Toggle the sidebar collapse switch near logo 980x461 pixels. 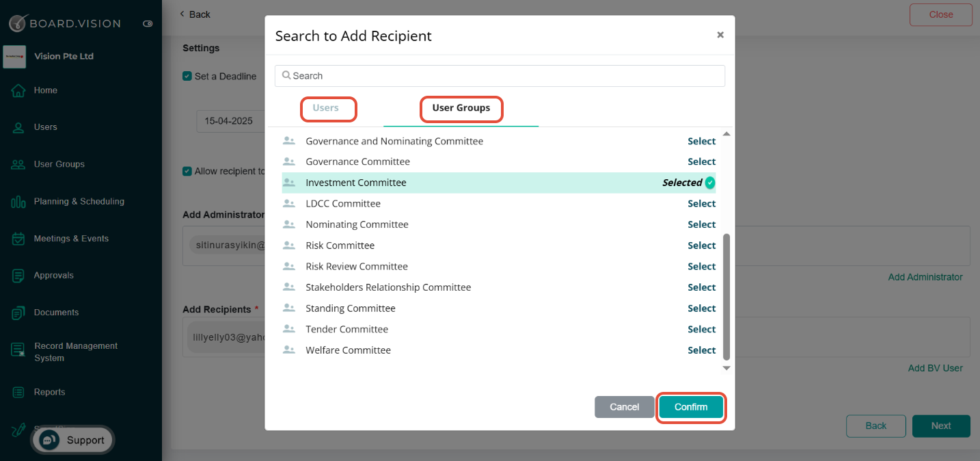coord(148,24)
